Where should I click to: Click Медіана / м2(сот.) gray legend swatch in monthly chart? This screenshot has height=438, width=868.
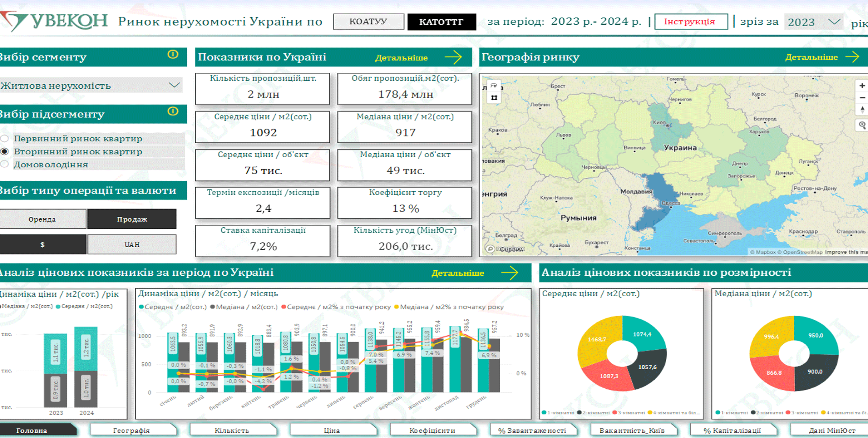(213, 307)
